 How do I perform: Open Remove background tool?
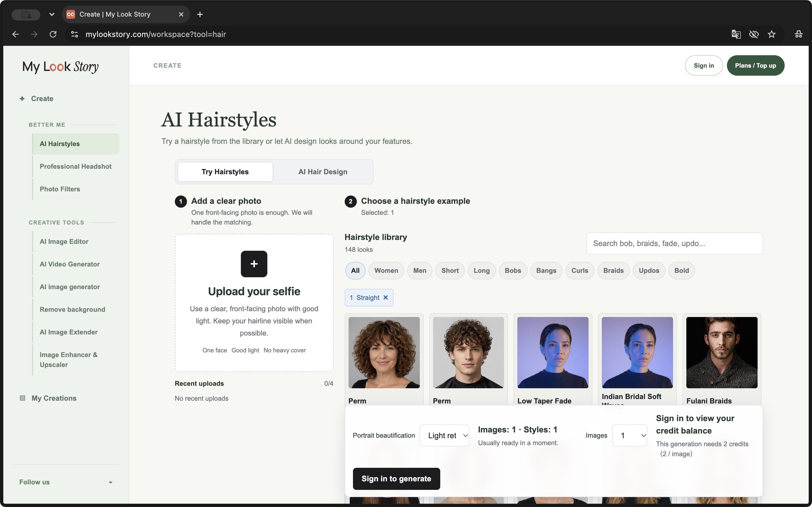pos(76,310)
